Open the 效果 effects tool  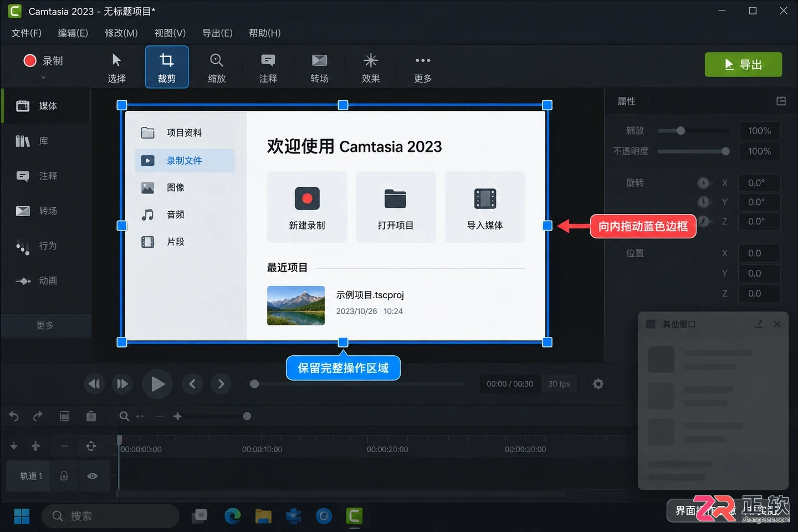tap(371, 68)
